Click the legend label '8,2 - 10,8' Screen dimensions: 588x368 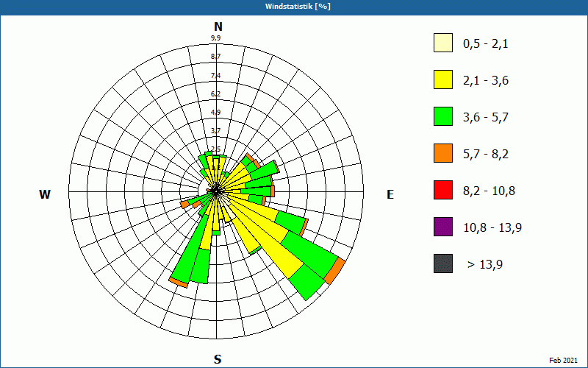point(489,191)
